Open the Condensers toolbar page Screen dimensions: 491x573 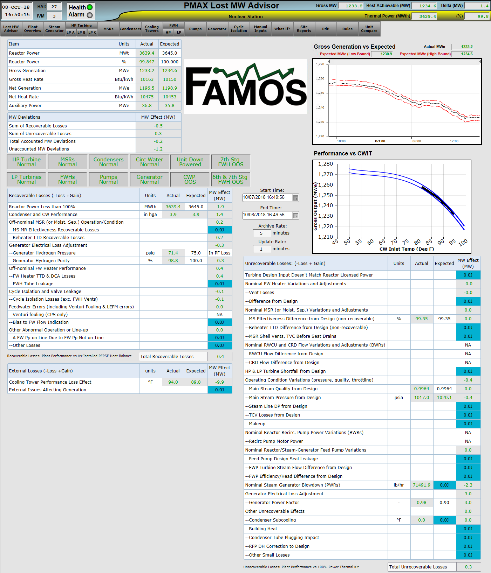(x=130, y=29)
